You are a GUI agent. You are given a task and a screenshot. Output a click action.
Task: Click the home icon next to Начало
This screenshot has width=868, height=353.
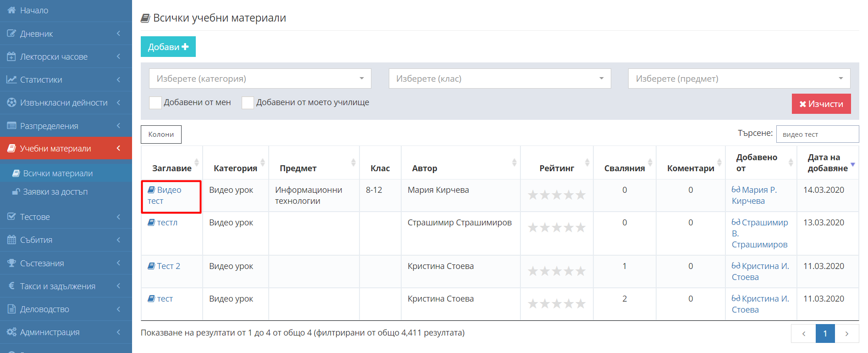[11, 10]
